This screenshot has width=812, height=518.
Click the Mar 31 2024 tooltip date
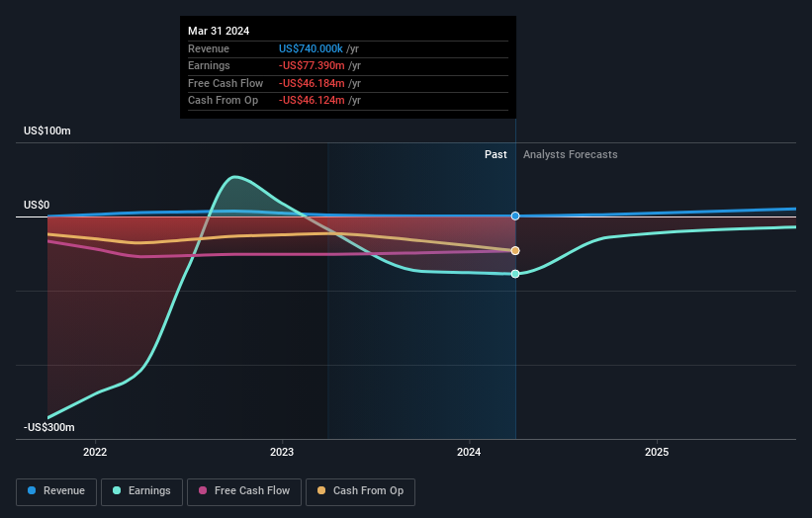219,31
